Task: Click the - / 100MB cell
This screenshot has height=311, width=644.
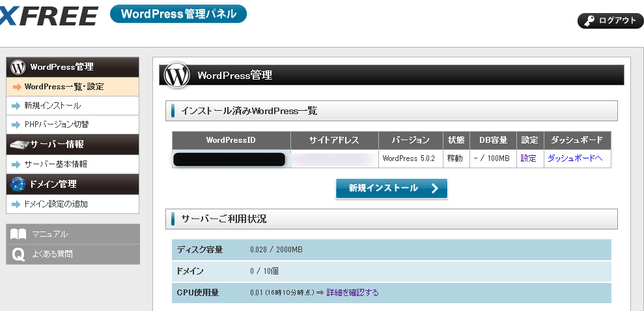Action: click(x=493, y=159)
